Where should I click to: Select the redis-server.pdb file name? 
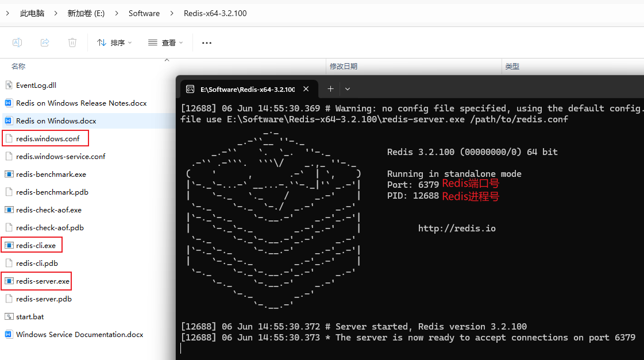[x=44, y=299]
